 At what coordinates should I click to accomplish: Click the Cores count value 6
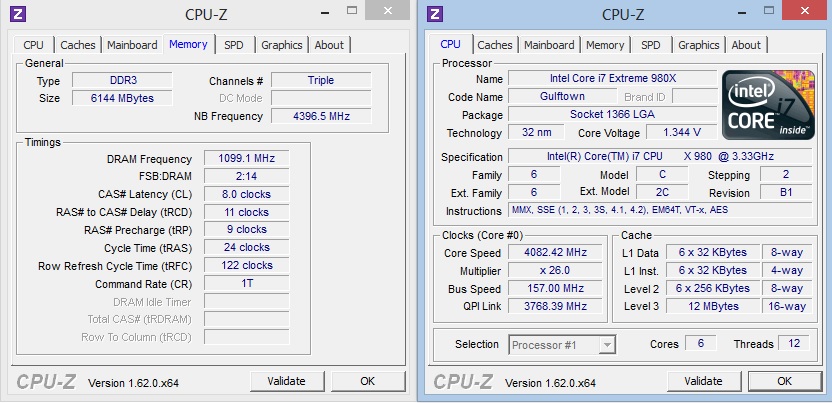pyautogui.click(x=700, y=343)
